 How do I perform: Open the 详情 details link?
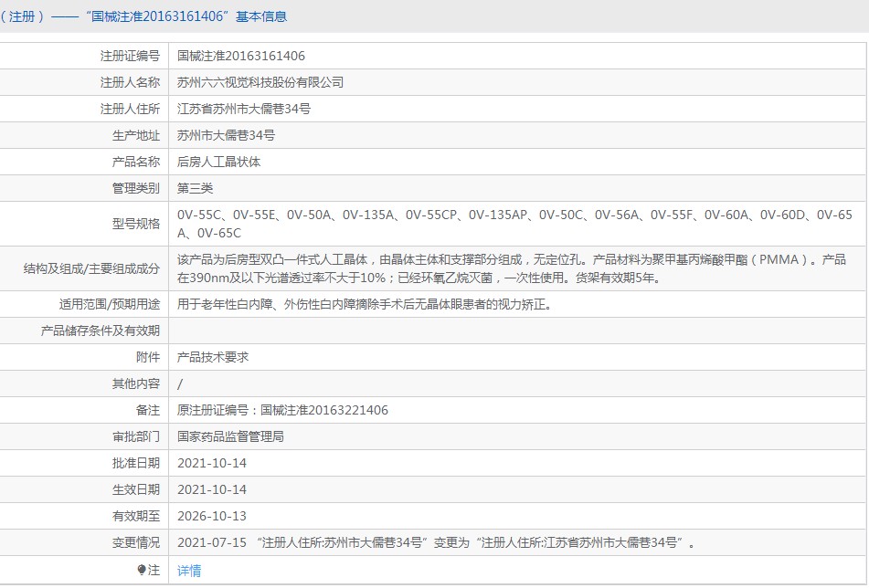[x=189, y=571]
